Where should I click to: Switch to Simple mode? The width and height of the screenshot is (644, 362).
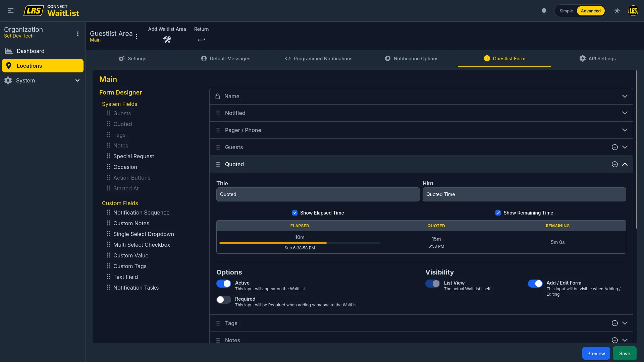pos(566,11)
